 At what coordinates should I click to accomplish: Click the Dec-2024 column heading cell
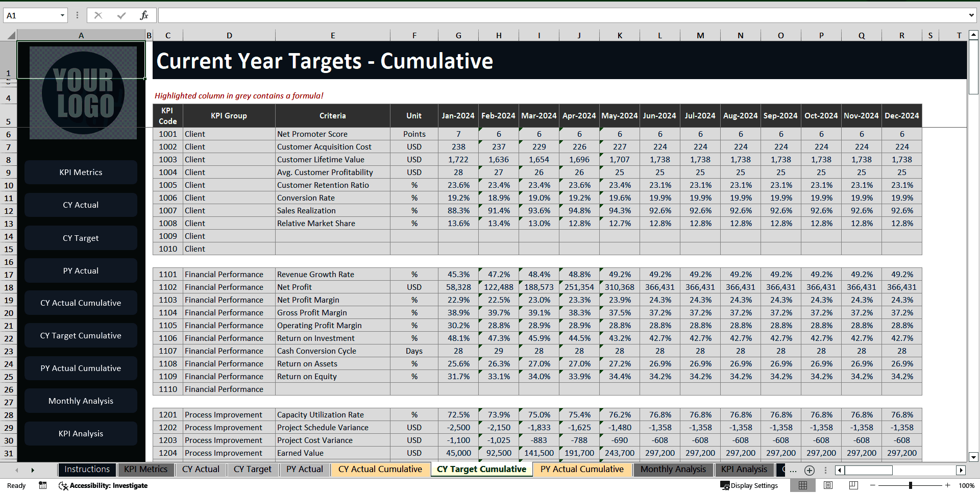coord(902,116)
